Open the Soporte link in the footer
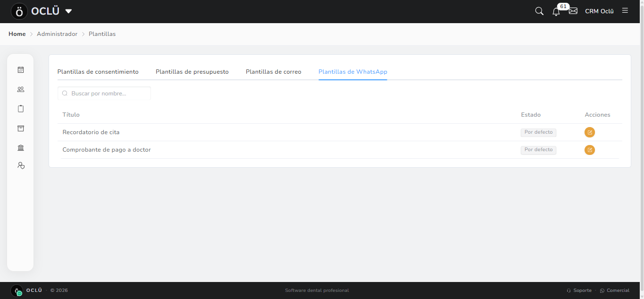Viewport: 644px width, 299px height. point(579,290)
